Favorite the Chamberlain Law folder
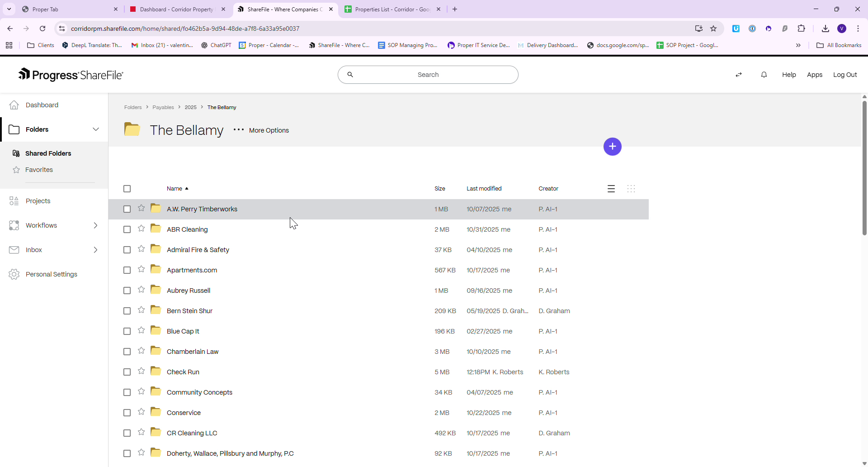 pos(142,351)
